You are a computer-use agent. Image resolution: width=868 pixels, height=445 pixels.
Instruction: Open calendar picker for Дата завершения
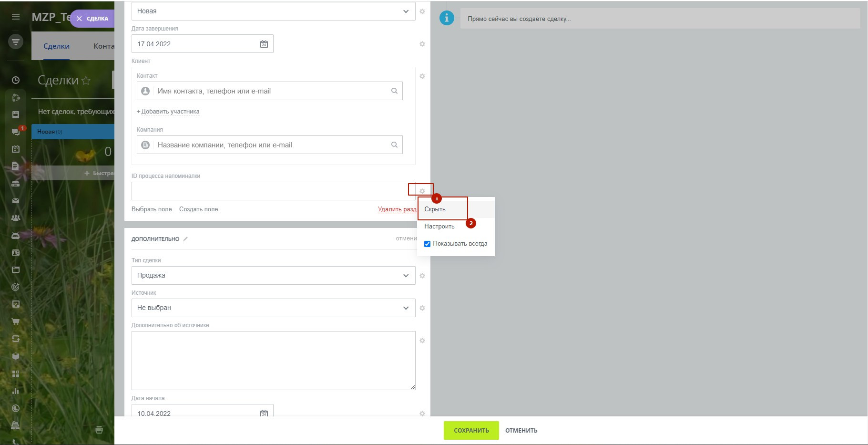[264, 44]
